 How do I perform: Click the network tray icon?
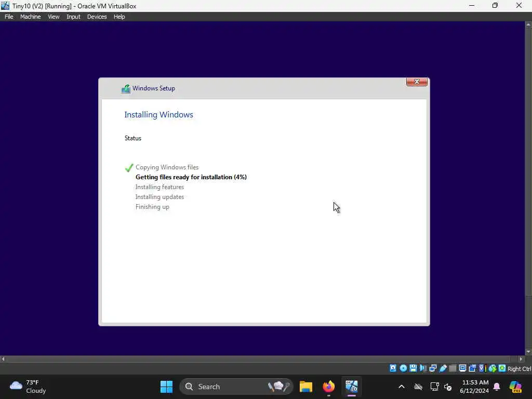(435, 387)
